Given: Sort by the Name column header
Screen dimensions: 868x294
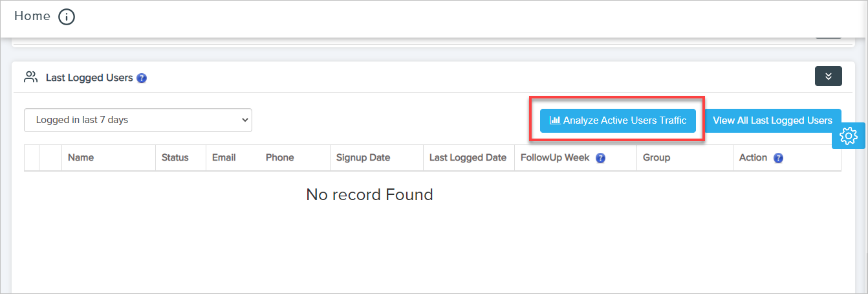Looking at the screenshot, I should [x=81, y=157].
